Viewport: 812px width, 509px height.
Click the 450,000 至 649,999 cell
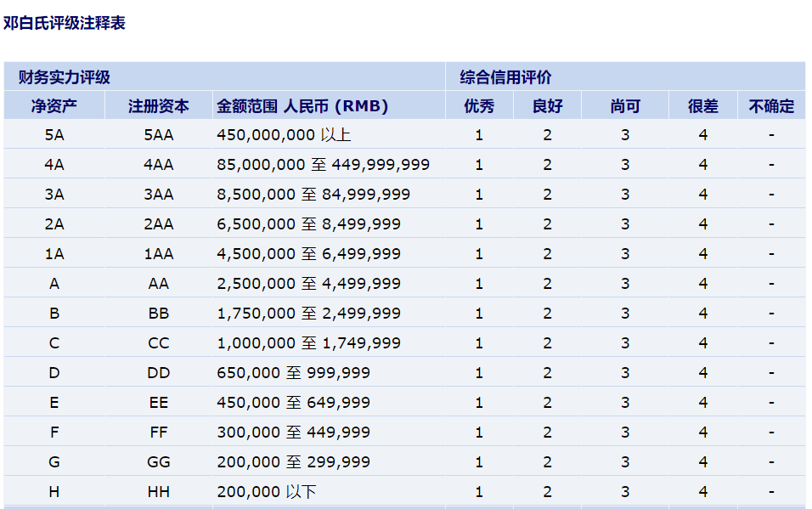coord(329,402)
